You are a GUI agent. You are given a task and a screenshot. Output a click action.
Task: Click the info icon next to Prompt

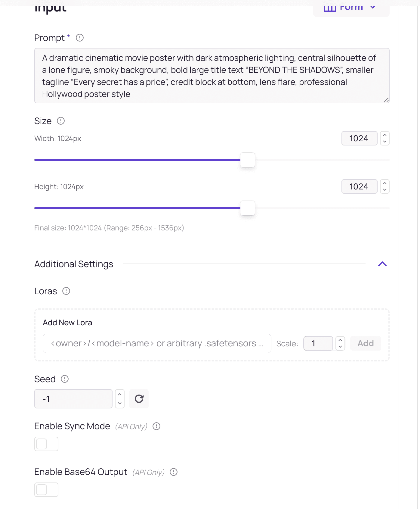point(79,38)
